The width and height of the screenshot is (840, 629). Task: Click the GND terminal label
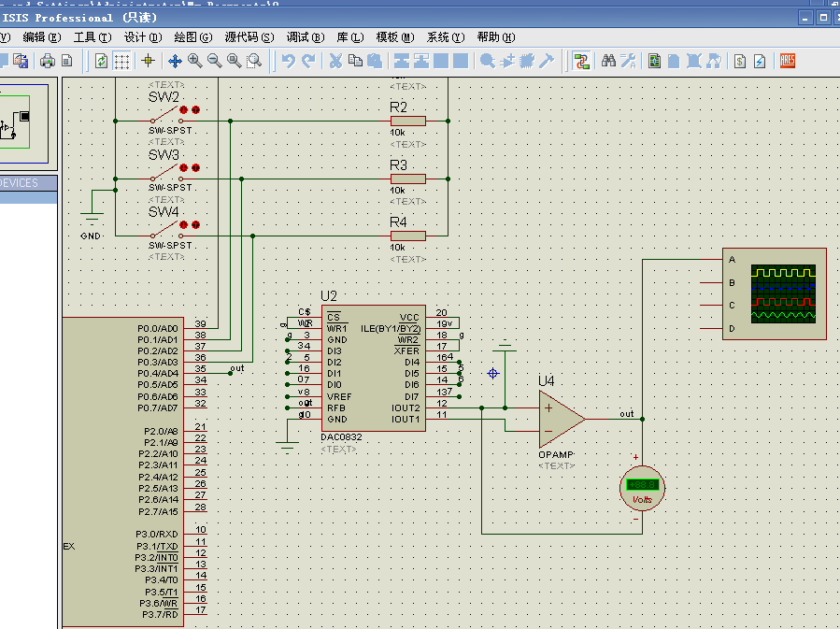[91, 236]
